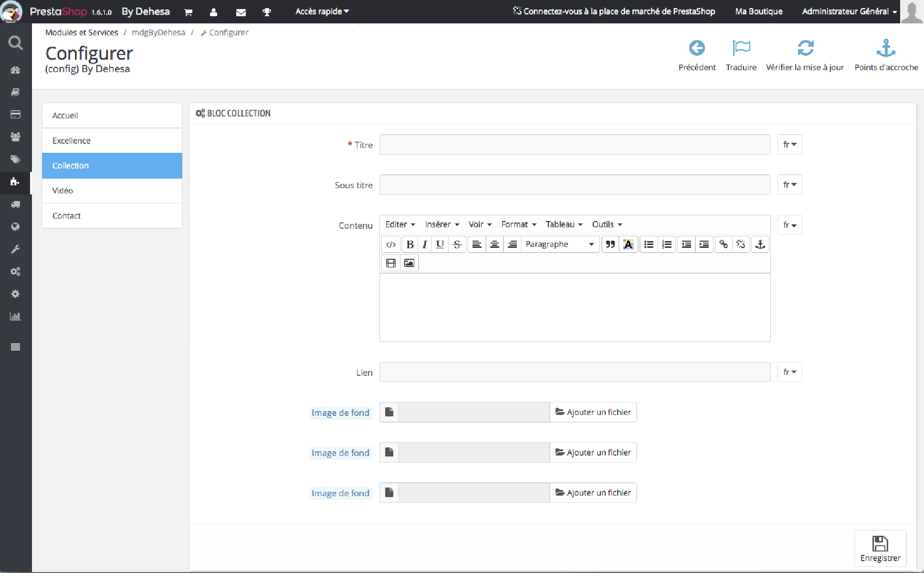Click the first Ajouter un fichier button

coord(593,412)
